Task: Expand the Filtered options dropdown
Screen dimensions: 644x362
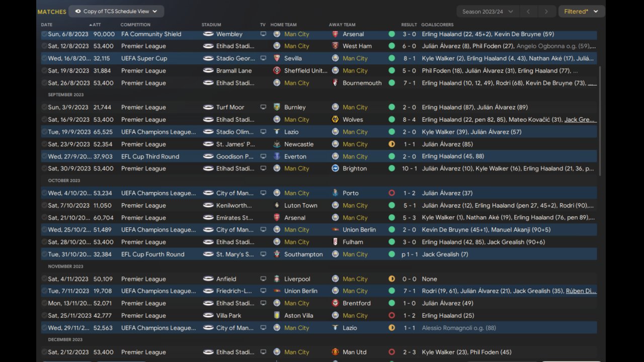Action: point(581,12)
